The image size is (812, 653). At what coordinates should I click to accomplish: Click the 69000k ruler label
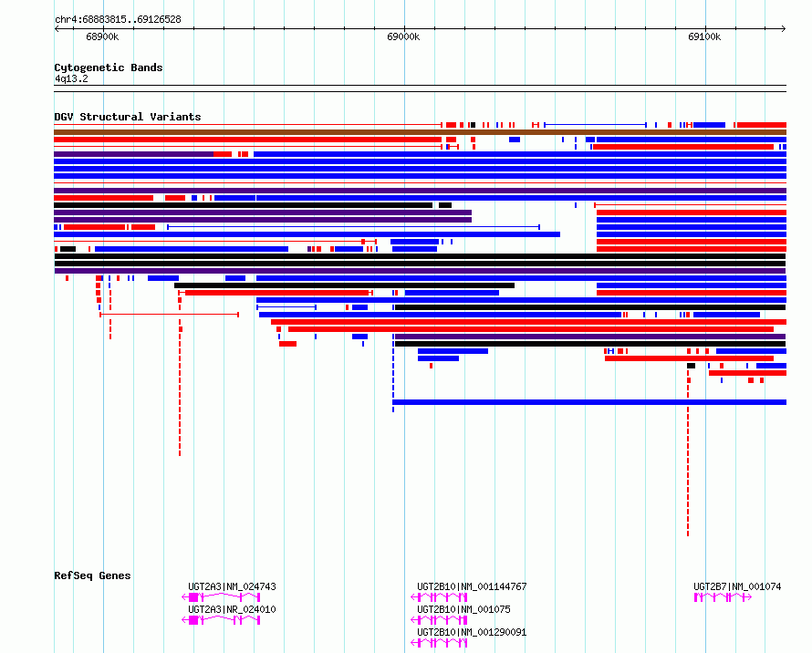click(403, 36)
